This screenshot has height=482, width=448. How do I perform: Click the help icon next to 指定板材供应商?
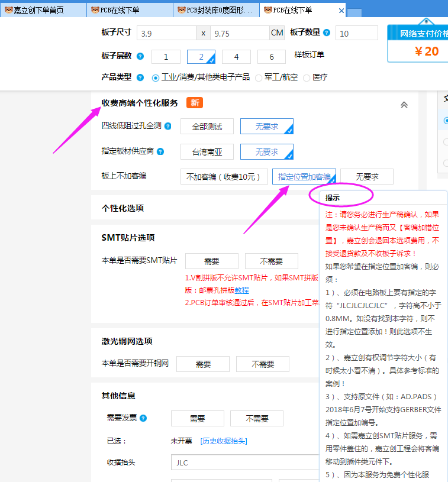click(160, 152)
